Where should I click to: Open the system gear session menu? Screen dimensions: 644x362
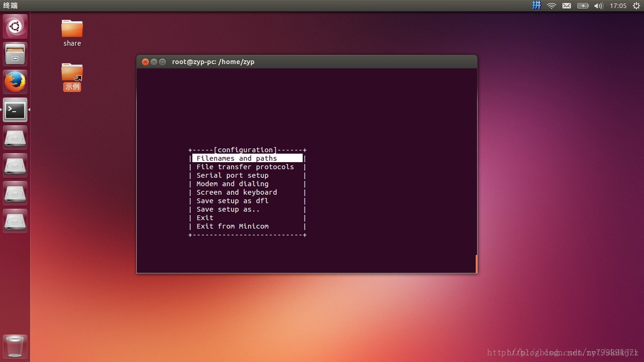tap(636, 6)
